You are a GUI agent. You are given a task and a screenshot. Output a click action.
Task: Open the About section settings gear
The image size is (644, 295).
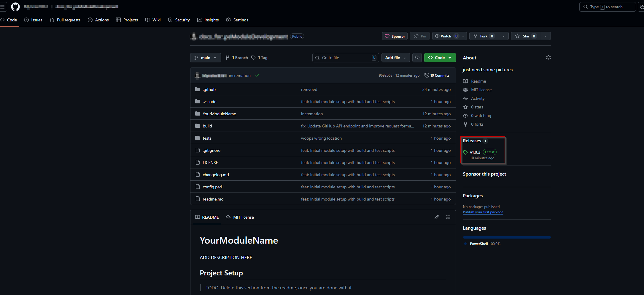pyautogui.click(x=548, y=58)
